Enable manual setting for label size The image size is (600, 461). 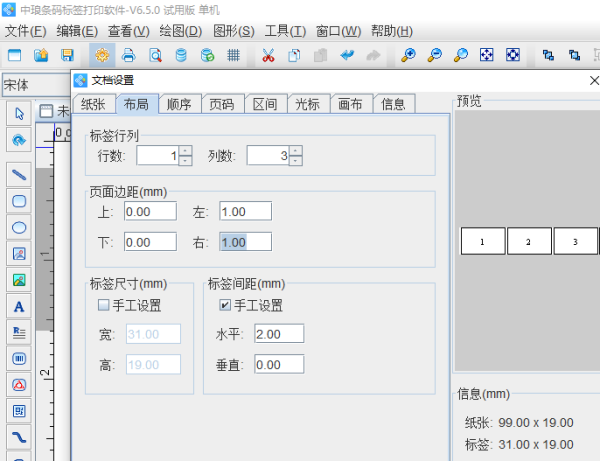point(103,305)
